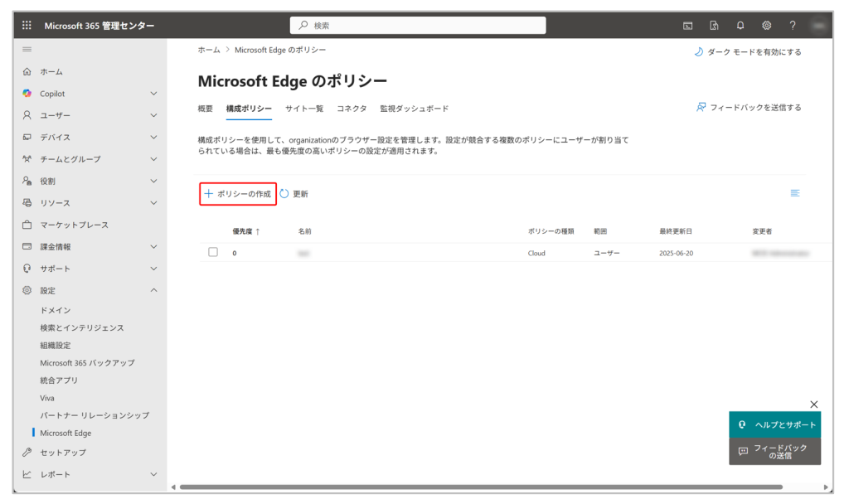Open 検索とインテリジェンス settings
The height and width of the screenshot is (504, 849).
click(x=82, y=327)
